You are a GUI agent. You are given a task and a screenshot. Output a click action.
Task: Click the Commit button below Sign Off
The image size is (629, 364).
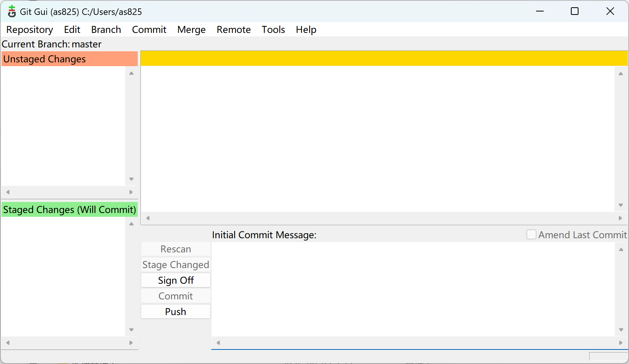click(x=176, y=296)
